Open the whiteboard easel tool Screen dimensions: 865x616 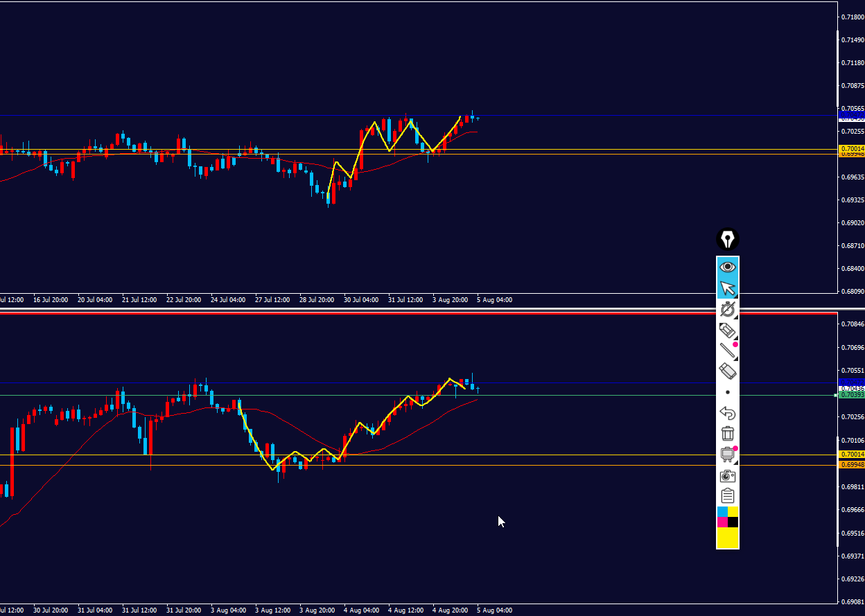[728, 455]
